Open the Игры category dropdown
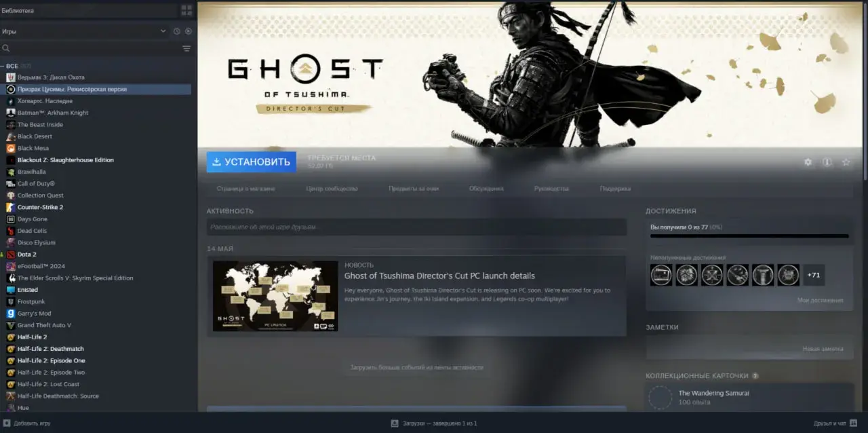868x433 pixels. 84,31
